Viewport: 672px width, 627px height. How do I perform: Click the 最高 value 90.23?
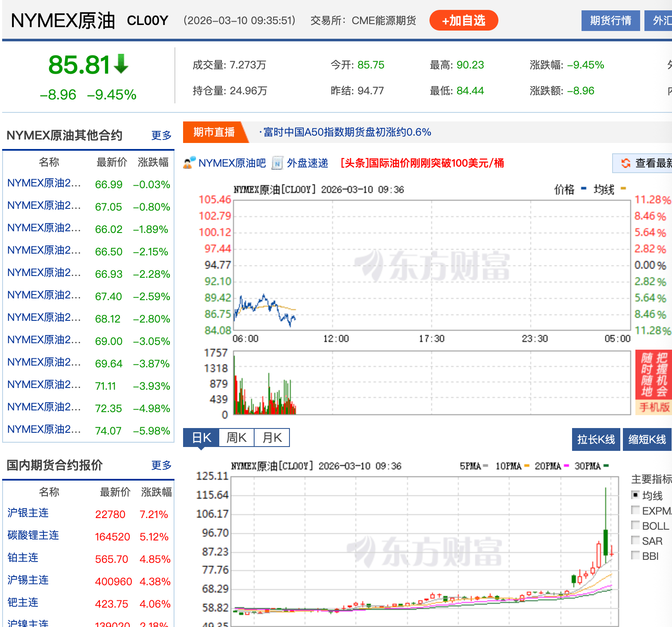[470, 65]
